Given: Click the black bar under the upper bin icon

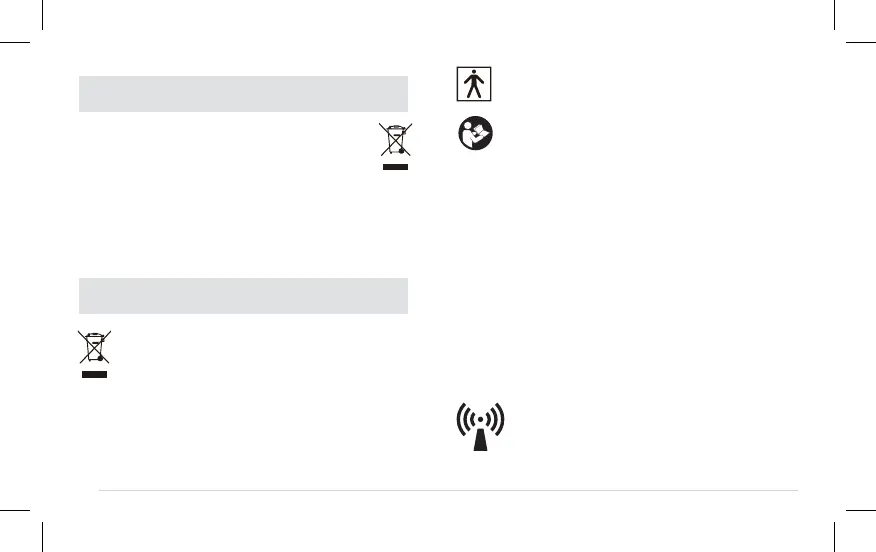Looking at the screenshot, I should [x=395, y=169].
